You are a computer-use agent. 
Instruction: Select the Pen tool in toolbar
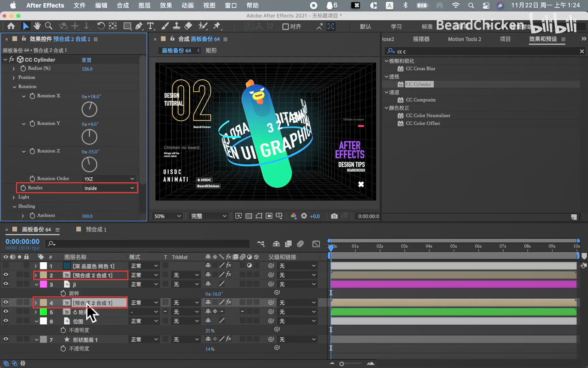139,26
